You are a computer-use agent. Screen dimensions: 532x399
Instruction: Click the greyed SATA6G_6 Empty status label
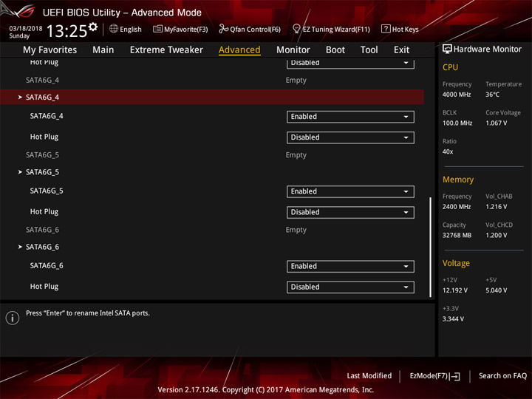(x=296, y=230)
